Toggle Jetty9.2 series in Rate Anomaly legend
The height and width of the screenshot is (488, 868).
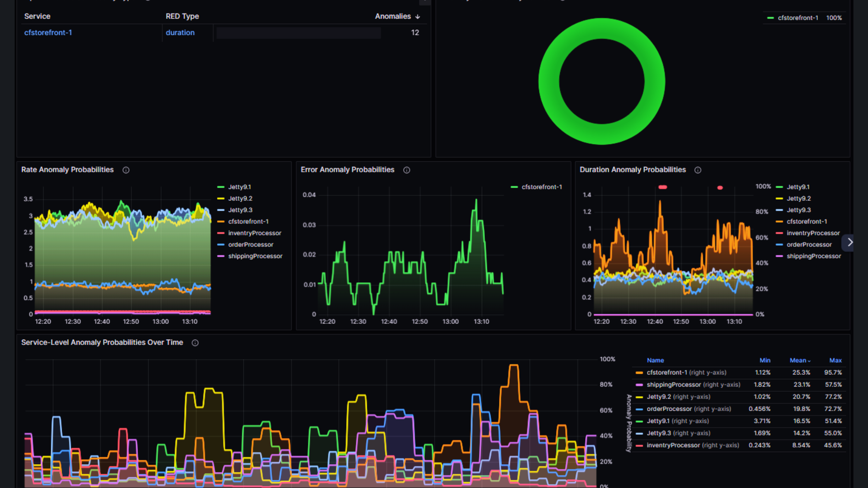click(x=240, y=199)
